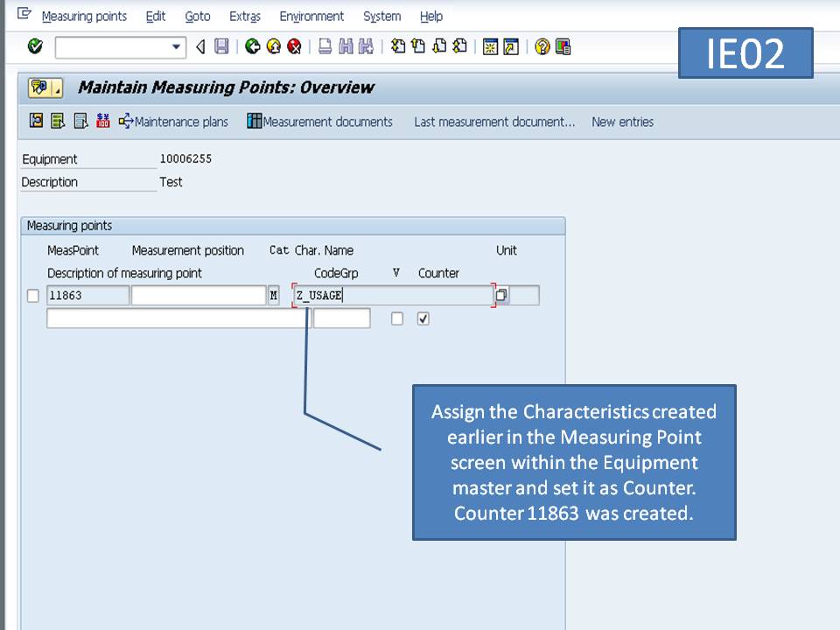The width and height of the screenshot is (840, 630).
Task: Open the window system menu icon
Action: [x=24, y=13]
